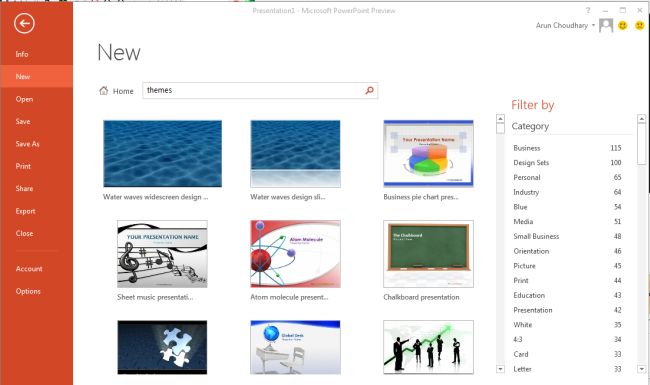650x385 pixels.
Task: Click the user profile picture icon
Action: point(606,25)
